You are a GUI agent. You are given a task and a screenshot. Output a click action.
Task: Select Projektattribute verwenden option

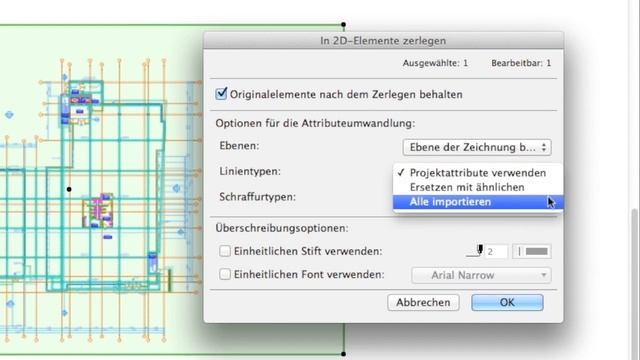[x=478, y=173]
